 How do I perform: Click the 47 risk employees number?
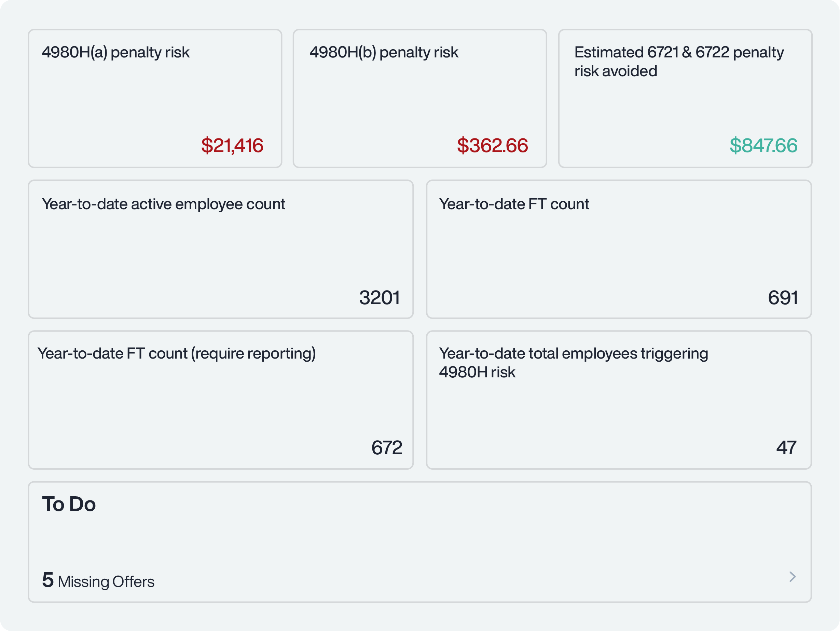786,447
